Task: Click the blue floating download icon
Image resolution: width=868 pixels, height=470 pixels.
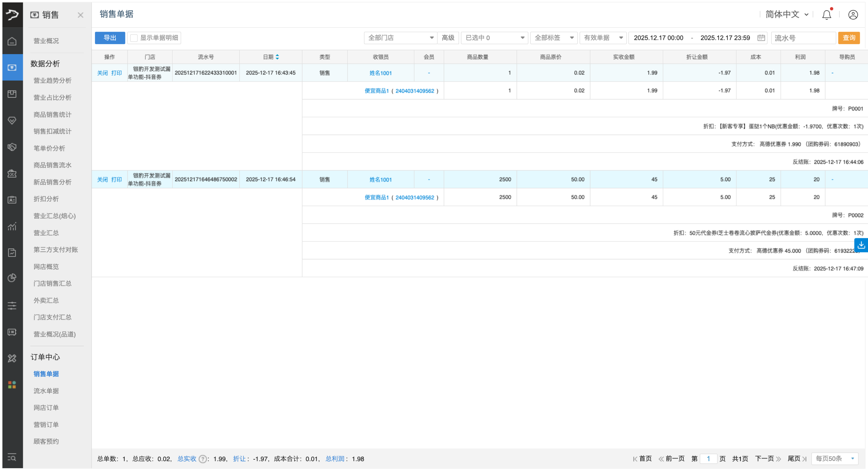Action: 861,245
